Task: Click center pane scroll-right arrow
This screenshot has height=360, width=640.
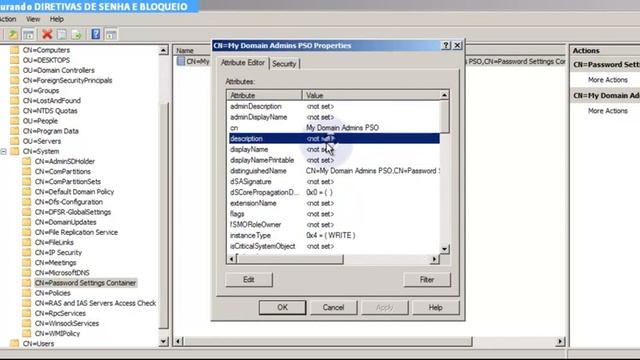Action: click(x=560, y=341)
